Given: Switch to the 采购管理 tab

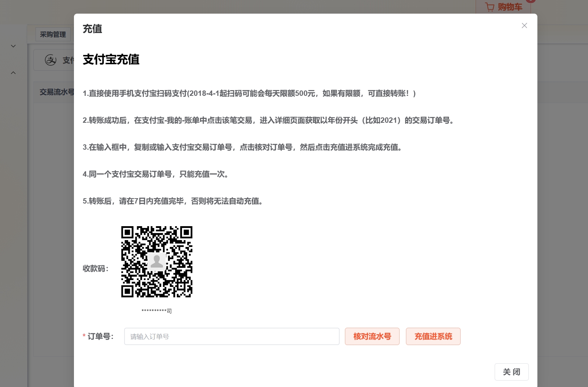Looking at the screenshot, I should click(53, 34).
